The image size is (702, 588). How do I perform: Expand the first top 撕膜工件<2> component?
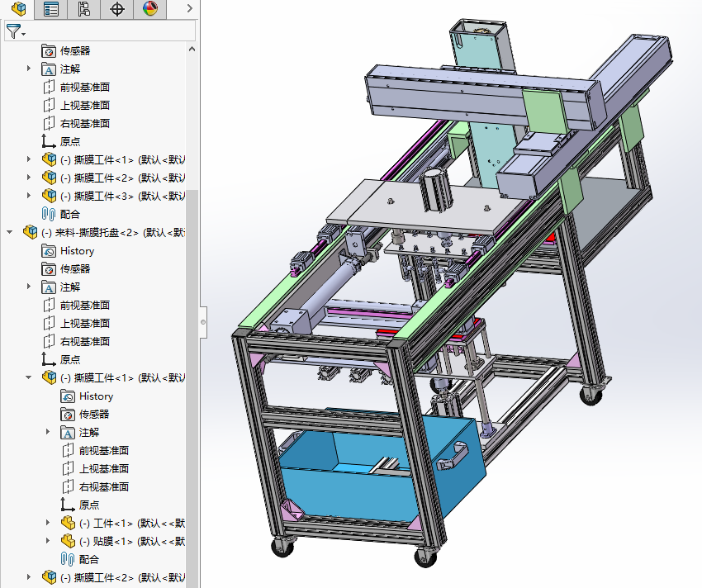pyautogui.click(x=29, y=178)
